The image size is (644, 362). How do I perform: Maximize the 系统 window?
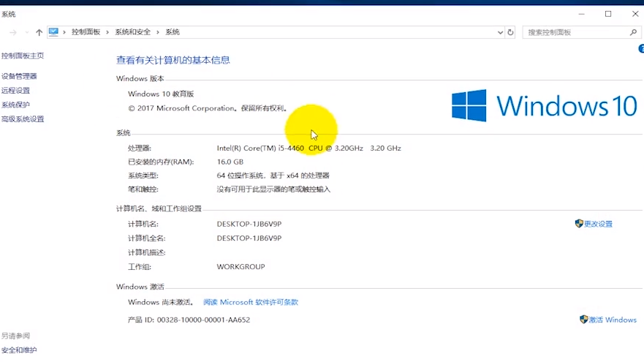pyautogui.click(x=608, y=14)
